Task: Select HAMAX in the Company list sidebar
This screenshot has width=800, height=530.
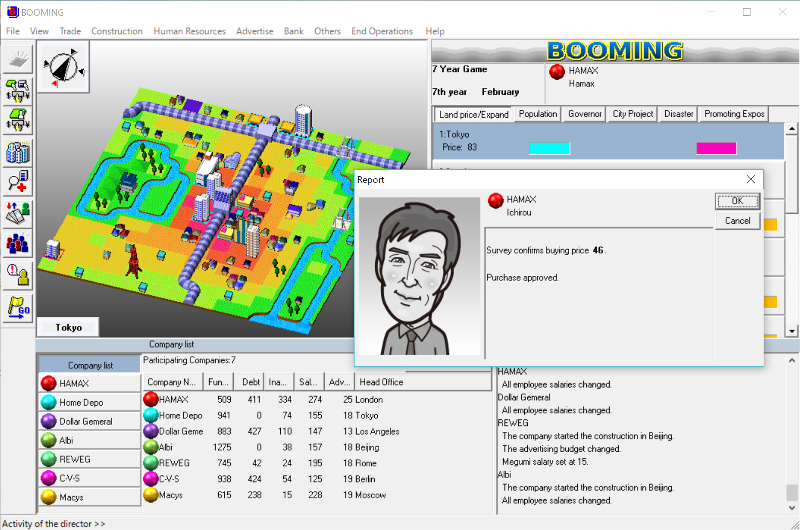Action: pos(89,383)
